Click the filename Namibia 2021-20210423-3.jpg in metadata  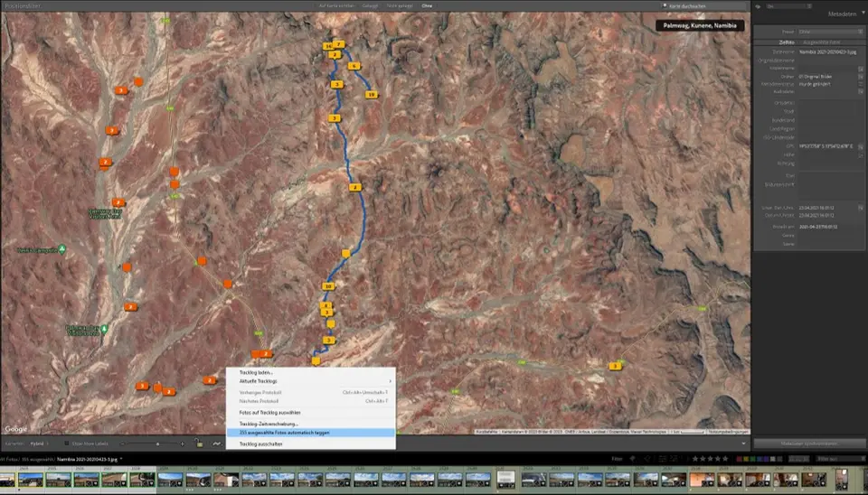pos(827,51)
